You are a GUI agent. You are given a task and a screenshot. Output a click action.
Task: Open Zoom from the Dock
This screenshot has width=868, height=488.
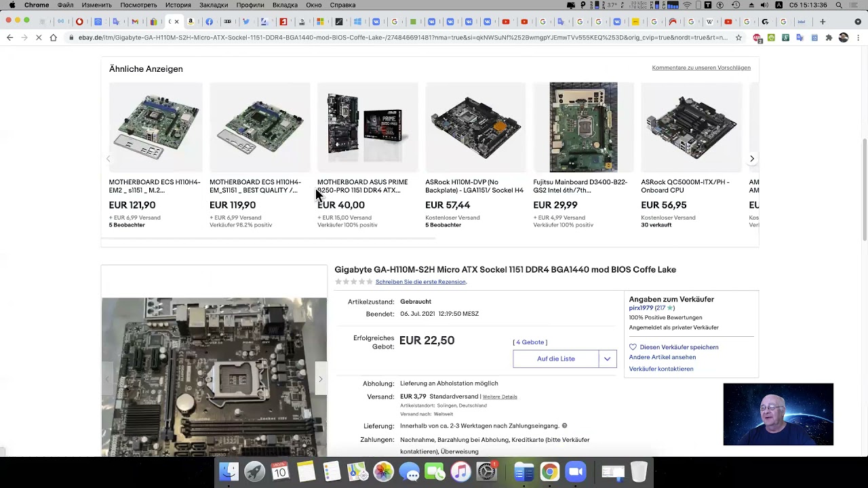(x=575, y=471)
